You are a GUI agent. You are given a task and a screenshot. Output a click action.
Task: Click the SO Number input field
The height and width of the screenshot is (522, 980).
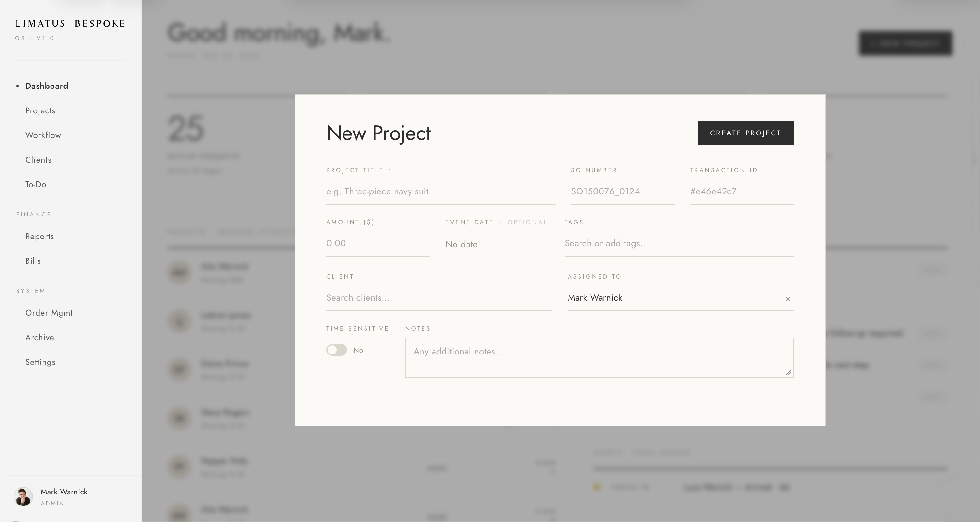pyautogui.click(x=622, y=191)
